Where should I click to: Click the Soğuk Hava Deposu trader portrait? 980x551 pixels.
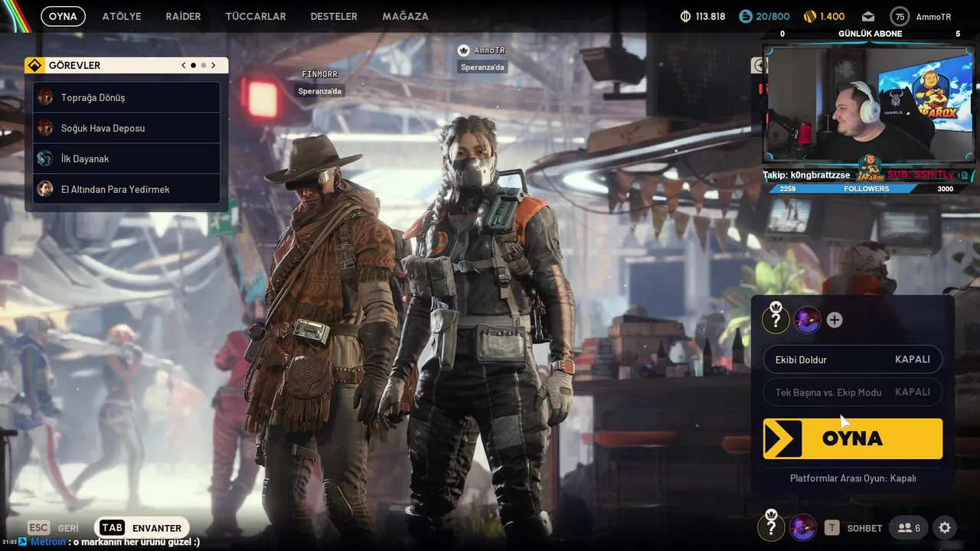click(x=45, y=128)
